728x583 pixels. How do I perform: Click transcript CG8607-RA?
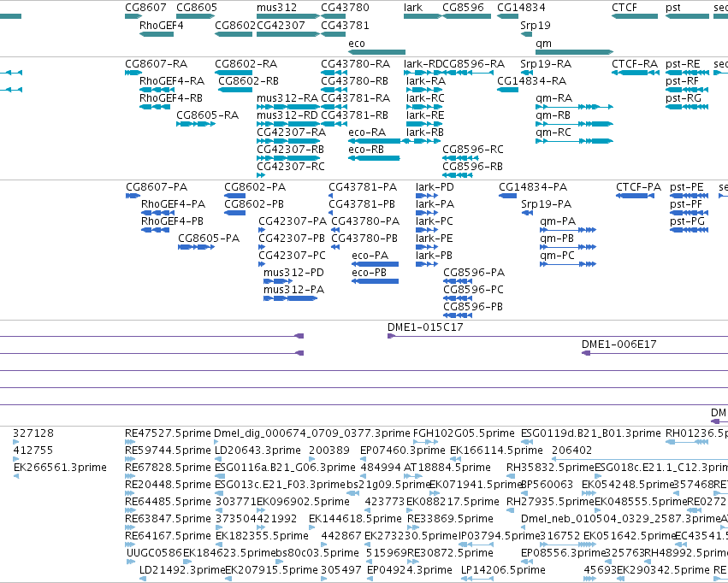point(156,64)
